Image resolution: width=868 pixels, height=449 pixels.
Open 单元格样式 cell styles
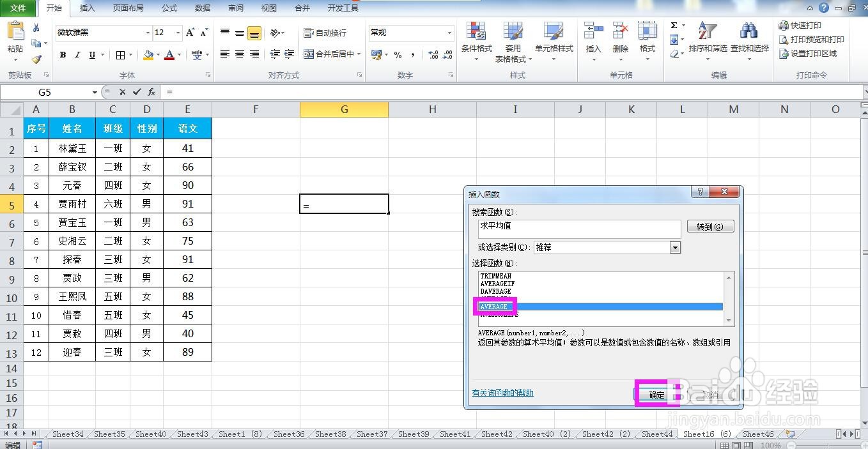pyautogui.click(x=554, y=42)
